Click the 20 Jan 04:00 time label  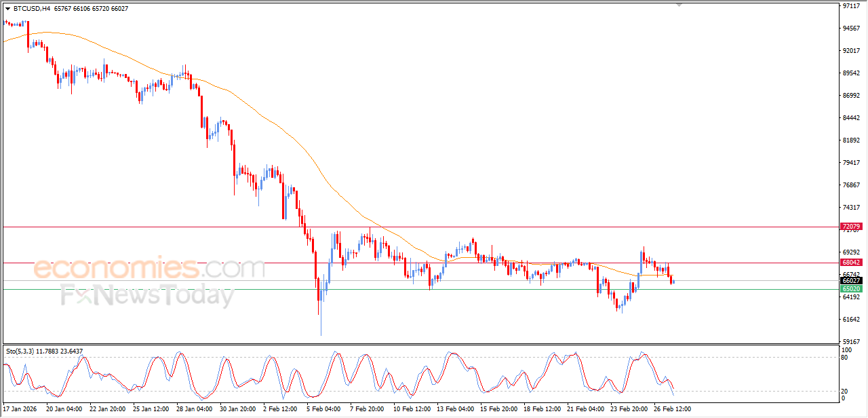[x=64, y=409]
